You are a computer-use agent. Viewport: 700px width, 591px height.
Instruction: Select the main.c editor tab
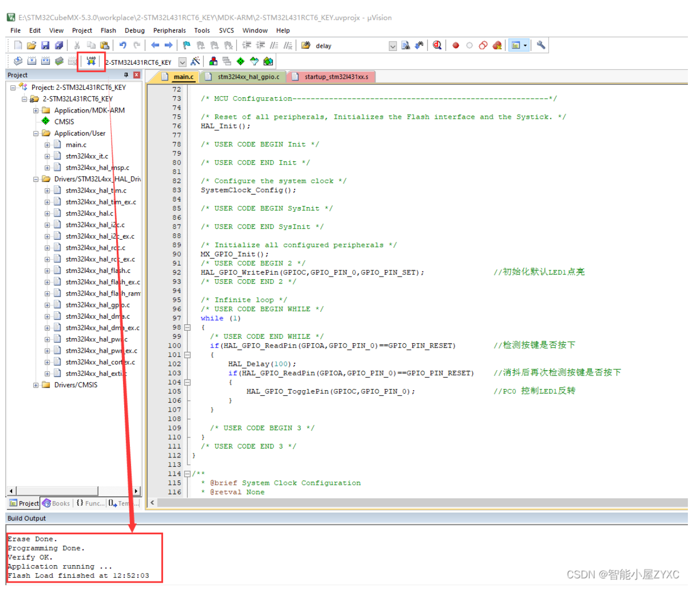178,77
